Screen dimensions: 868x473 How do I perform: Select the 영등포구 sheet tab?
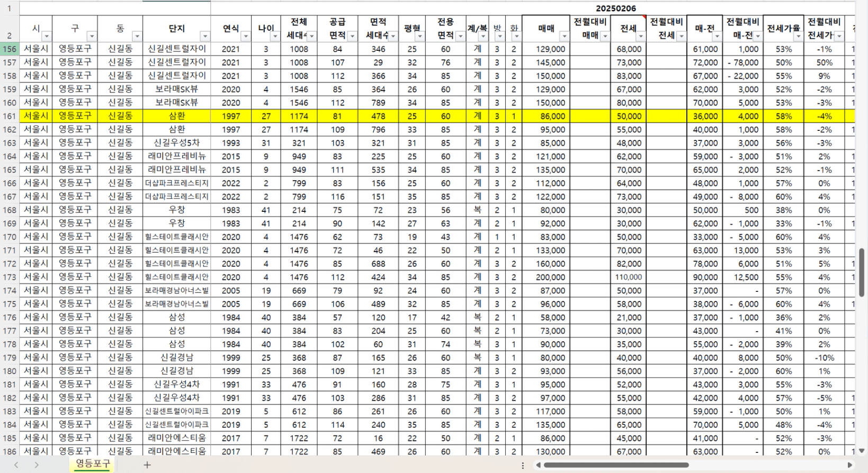click(93, 464)
